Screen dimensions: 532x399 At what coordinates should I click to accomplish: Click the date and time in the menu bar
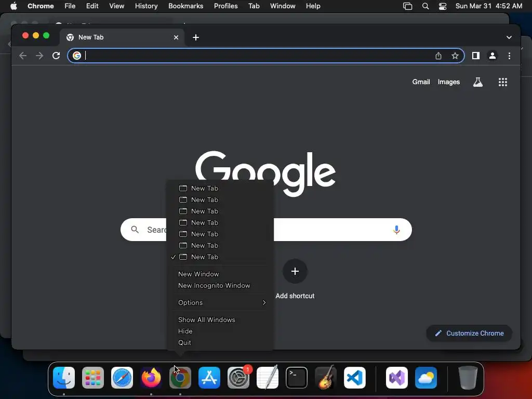[488, 6]
